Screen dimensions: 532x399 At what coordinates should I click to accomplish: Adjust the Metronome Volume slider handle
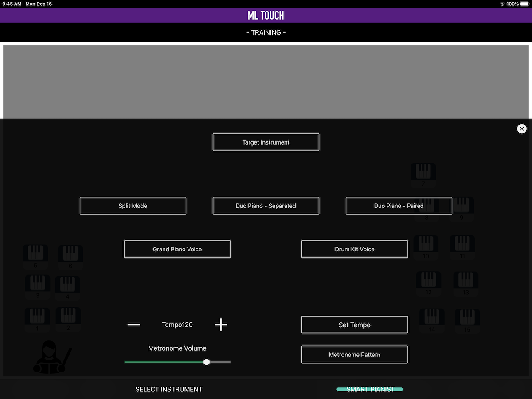[207, 362]
